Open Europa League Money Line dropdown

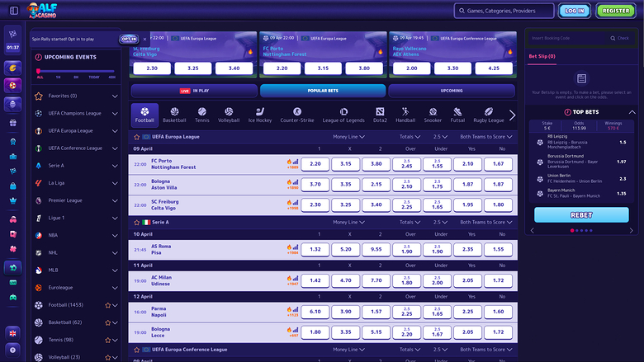coord(348,137)
